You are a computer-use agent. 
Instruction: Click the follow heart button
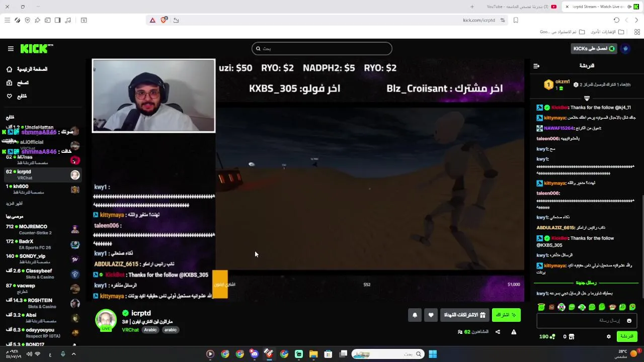431,315
